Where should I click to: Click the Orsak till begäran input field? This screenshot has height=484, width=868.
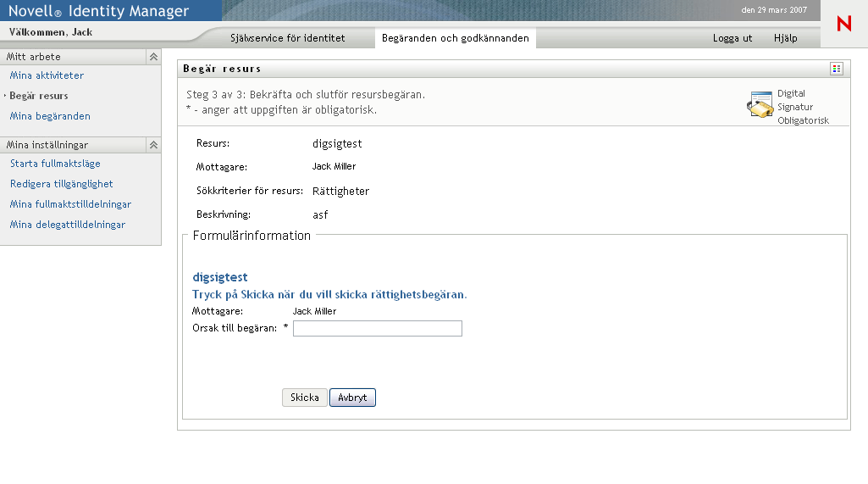tap(378, 328)
